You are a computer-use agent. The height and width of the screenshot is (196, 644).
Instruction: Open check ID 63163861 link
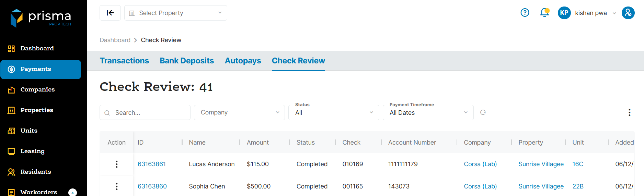point(152,164)
